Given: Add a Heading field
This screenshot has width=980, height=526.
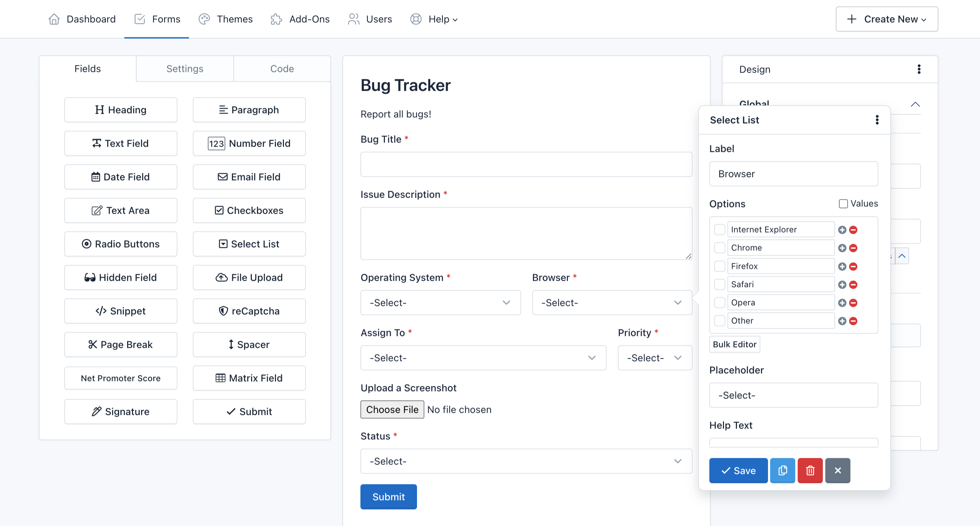Looking at the screenshot, I should [120, 110].
